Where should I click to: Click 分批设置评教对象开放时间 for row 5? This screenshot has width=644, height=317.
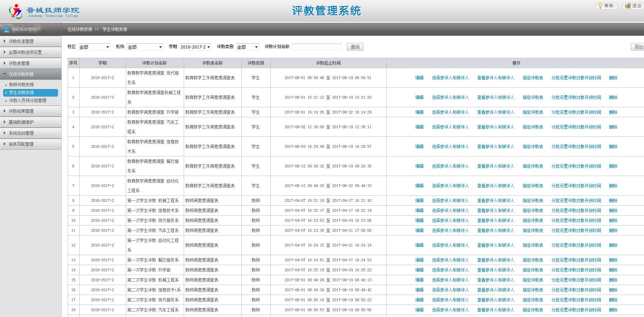[x=576, y=146]
